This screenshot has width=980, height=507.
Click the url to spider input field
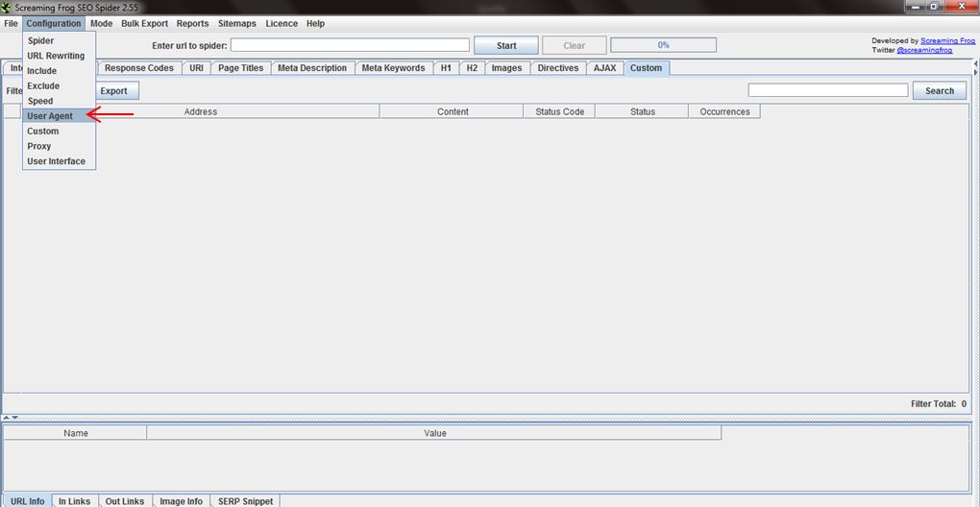(x=350, y=45)
